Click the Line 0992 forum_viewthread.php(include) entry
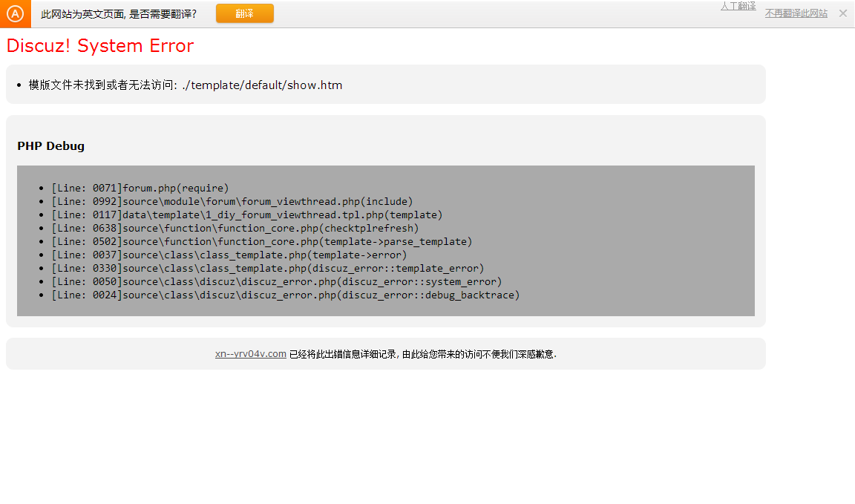This screenshot has height=504, width=855. coord(232,202)
